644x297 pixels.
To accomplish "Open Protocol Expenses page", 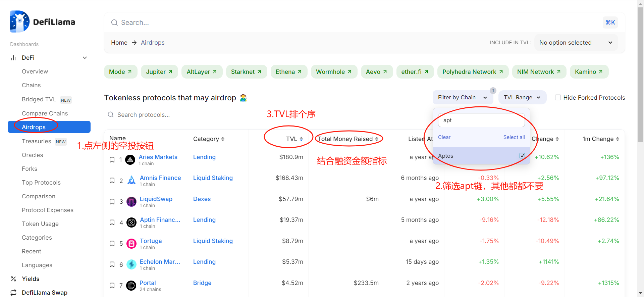I will [x=48, y=210].
